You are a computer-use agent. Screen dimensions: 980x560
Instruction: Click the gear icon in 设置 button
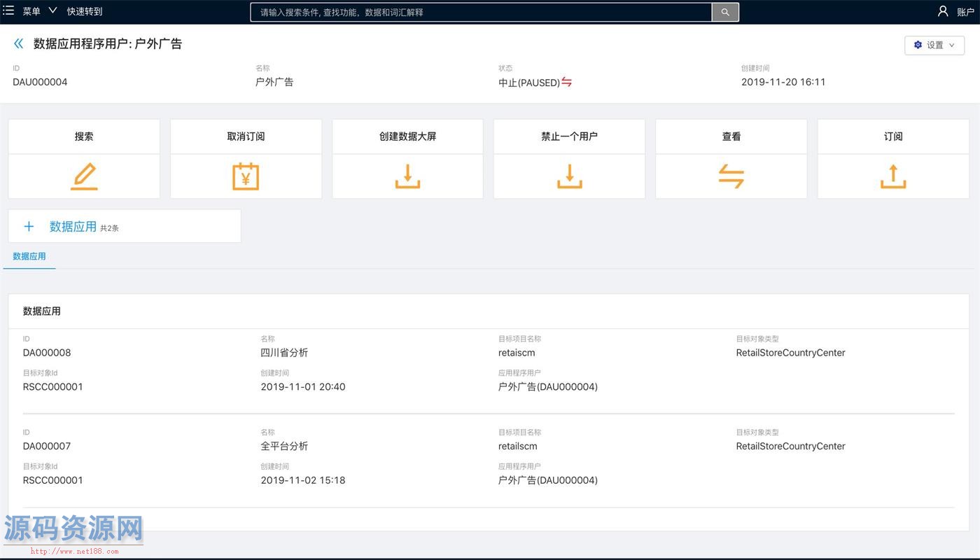click(x=918, y=45)
